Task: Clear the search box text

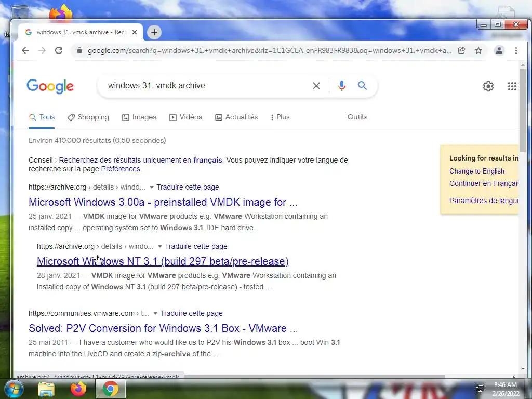Action: [x=316, y=86]
